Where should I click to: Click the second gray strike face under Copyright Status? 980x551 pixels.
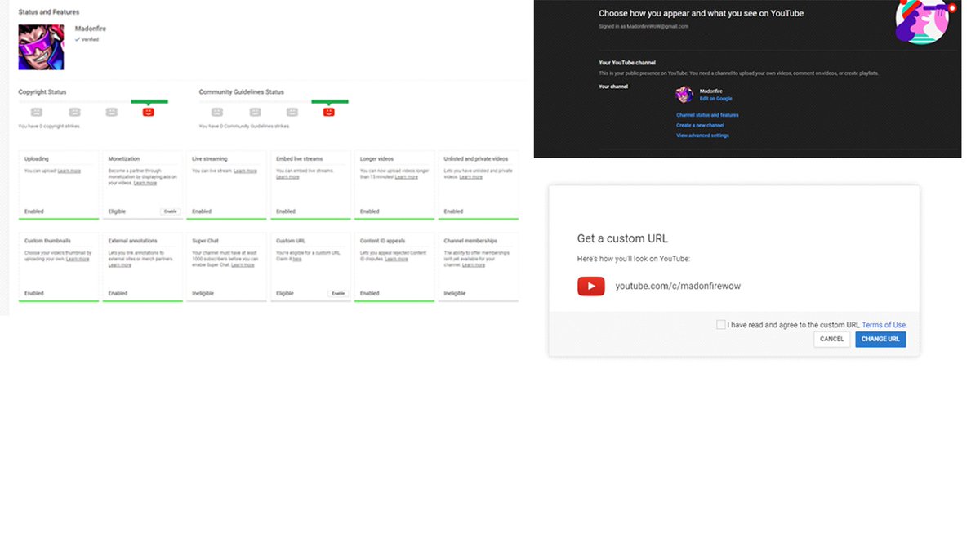coord(74,112)
